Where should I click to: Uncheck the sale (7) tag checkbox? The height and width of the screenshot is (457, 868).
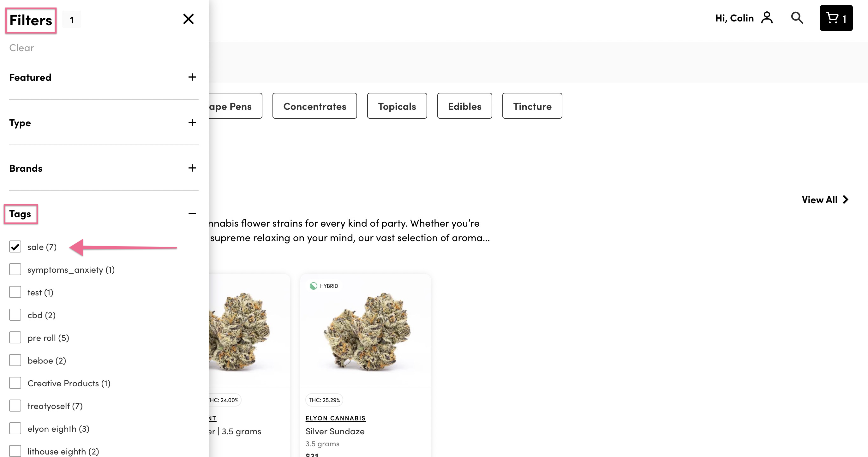tap(15, 246)
